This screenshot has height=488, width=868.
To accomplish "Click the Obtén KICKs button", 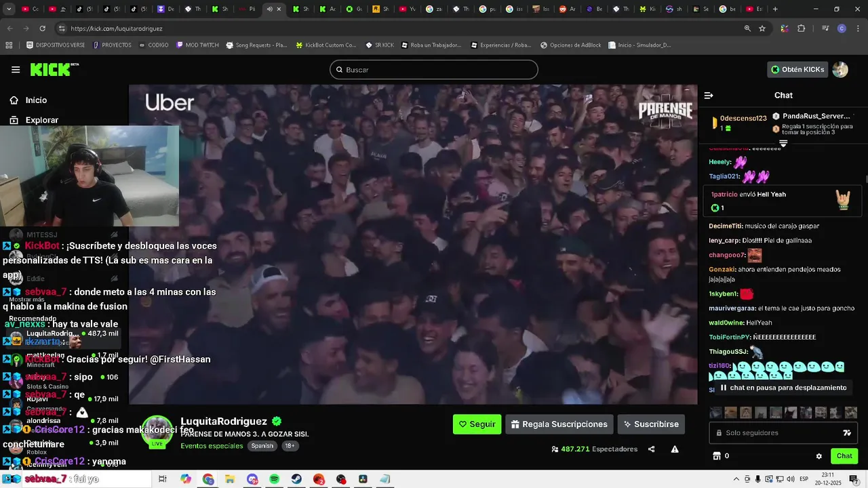I will point(797,69).
